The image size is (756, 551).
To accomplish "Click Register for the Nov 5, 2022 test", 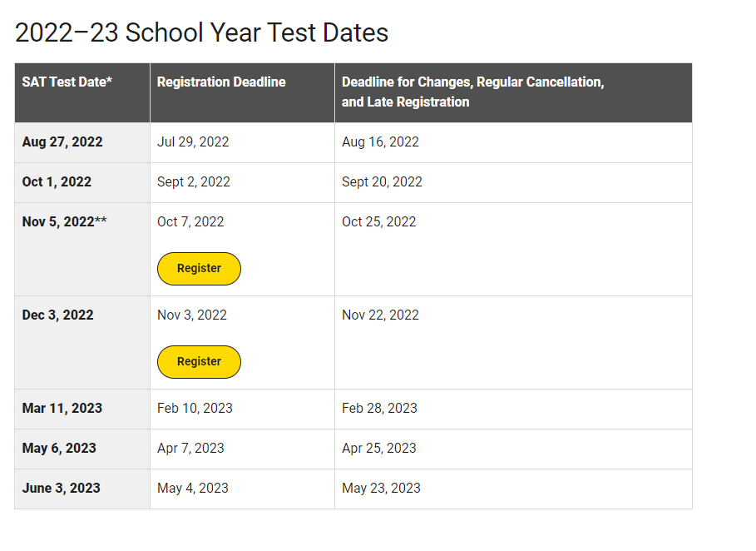I will pyautogui.click(x=199, y=269).
